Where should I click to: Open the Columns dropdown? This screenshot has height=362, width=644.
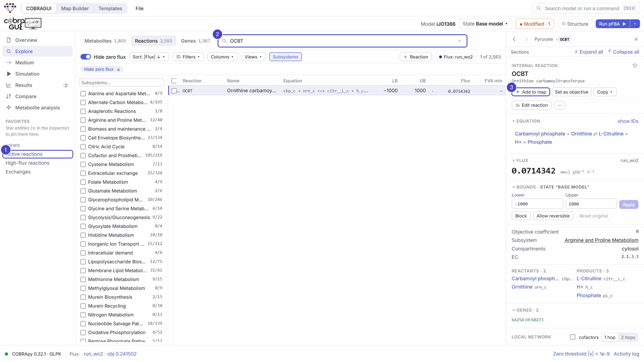tap(222, 57)
